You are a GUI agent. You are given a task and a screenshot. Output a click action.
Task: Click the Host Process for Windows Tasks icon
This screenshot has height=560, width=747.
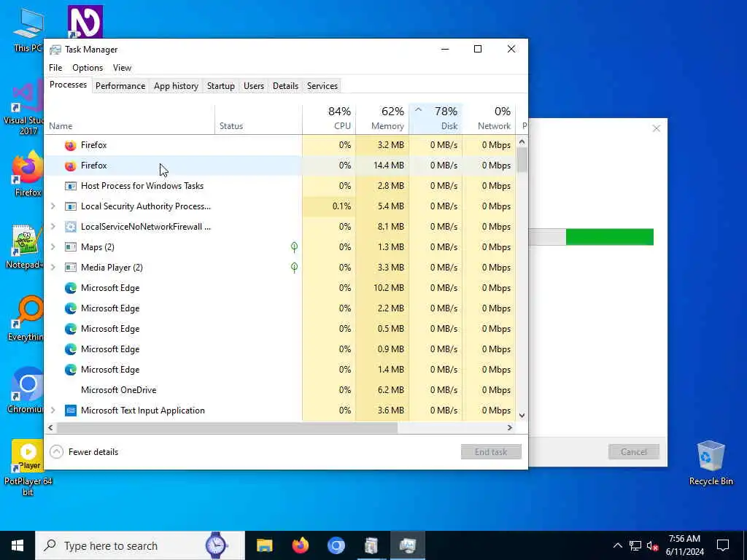(71, 186)
